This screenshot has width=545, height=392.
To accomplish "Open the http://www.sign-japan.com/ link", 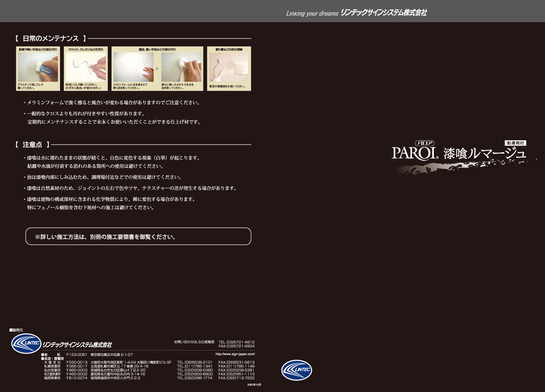I will [x=235, y=354].
